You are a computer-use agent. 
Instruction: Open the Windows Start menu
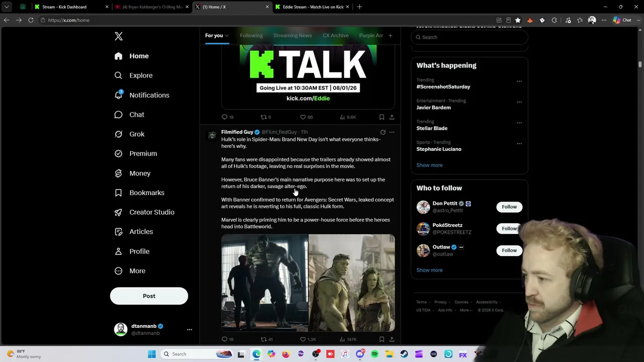[x=151, y=354]
